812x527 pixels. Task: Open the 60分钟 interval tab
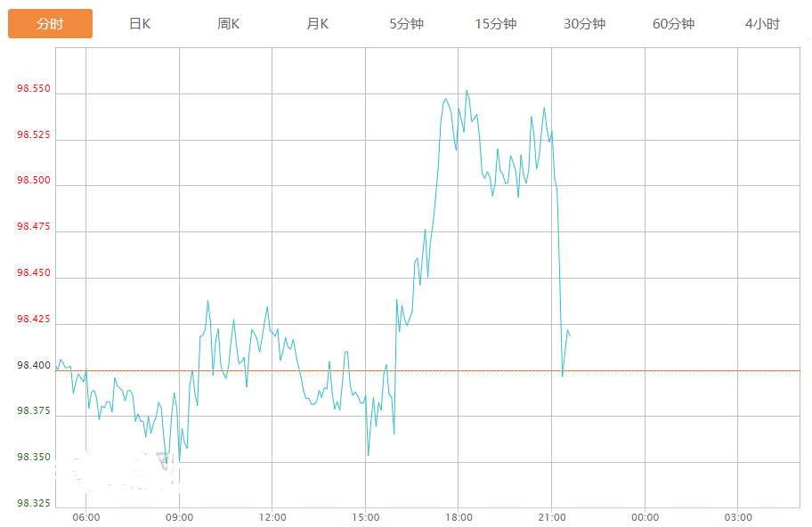coord(674,24)
